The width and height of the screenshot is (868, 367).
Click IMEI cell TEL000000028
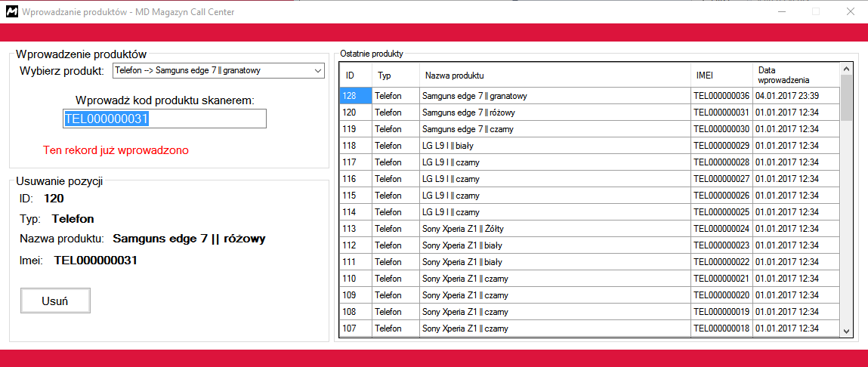coord(722,162)
